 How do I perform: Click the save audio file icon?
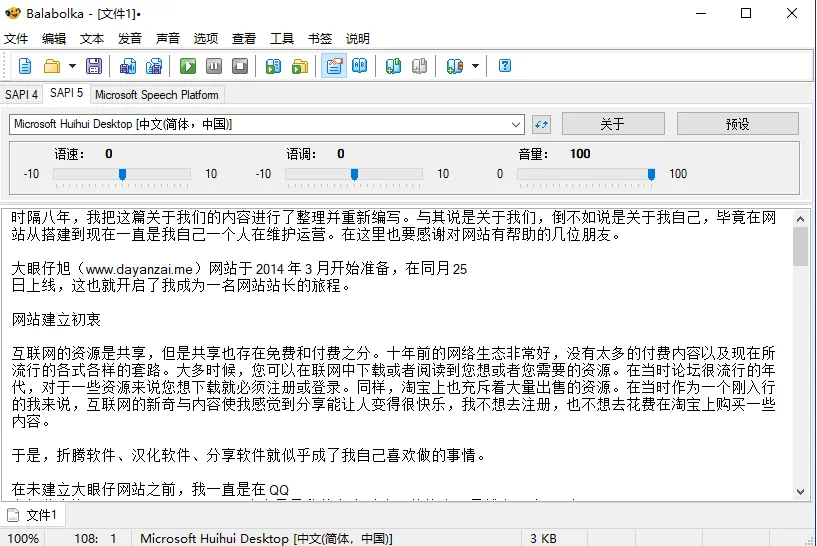point(128,66)
